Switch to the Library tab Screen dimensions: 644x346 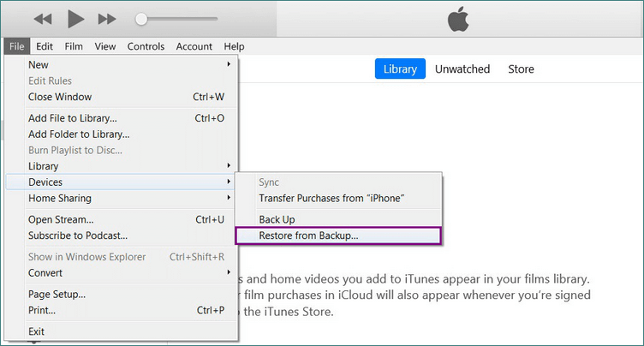tap(400, 69)
